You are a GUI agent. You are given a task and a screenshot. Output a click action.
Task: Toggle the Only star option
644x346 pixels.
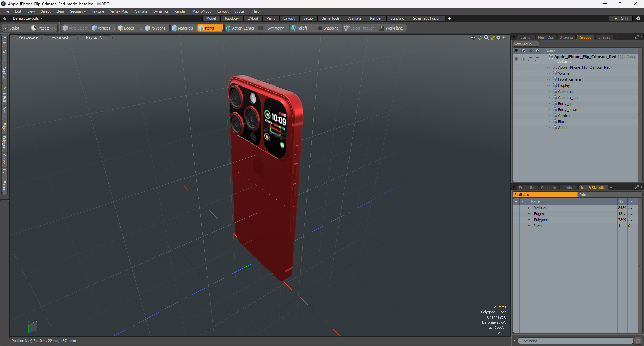pyautogui.click(x=621, y=18)
